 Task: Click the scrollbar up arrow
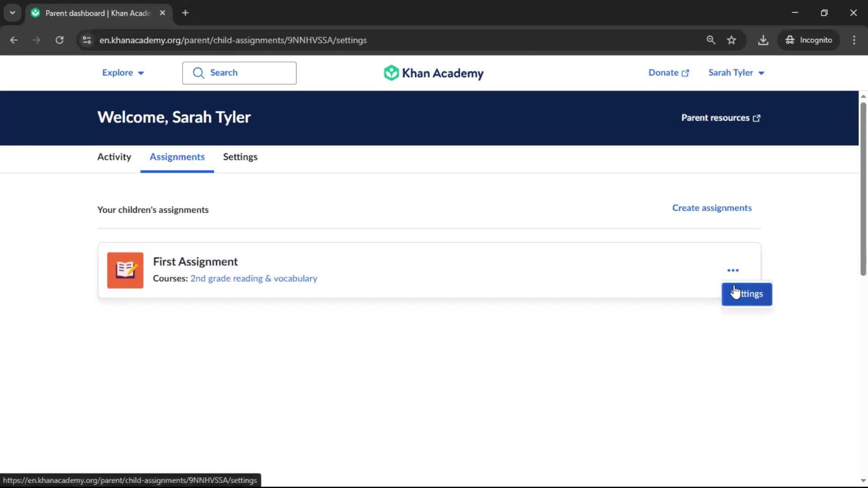click(863, 96)
